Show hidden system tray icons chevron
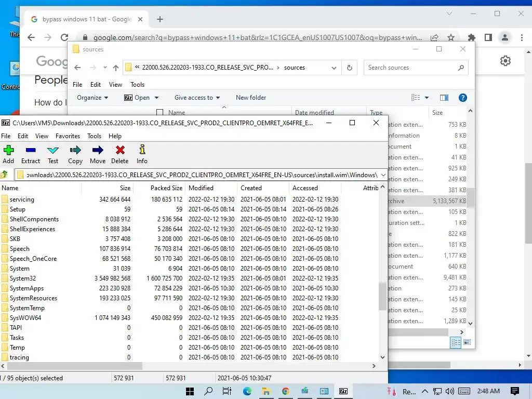 tap(425, 391)
